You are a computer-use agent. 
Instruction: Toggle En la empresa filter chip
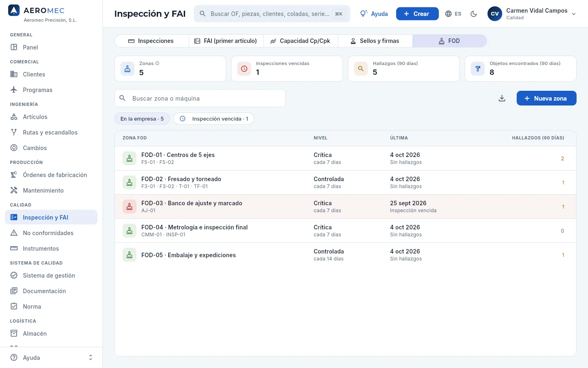(x=142, y=119)
